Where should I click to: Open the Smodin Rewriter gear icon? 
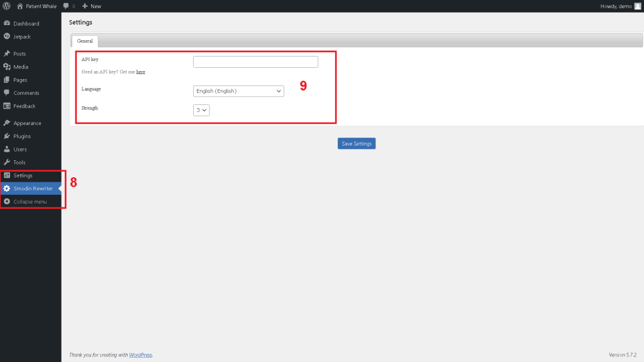point(6,188)
